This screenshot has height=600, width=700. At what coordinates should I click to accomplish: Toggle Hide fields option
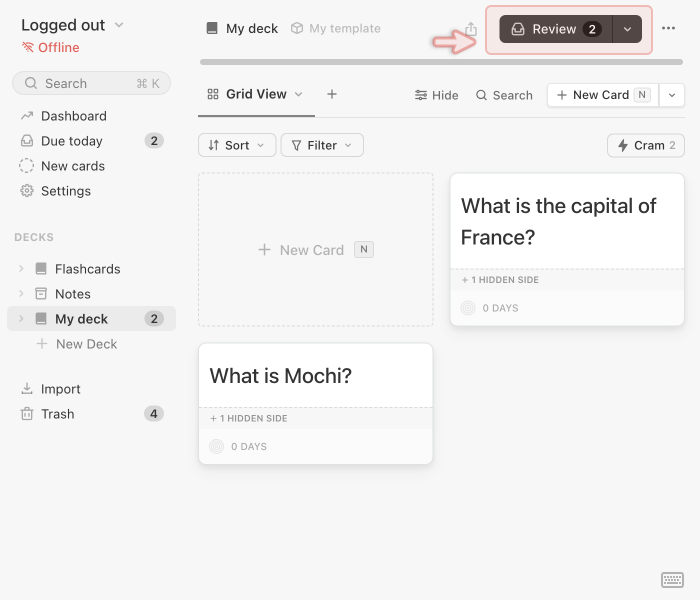point(436,95)
